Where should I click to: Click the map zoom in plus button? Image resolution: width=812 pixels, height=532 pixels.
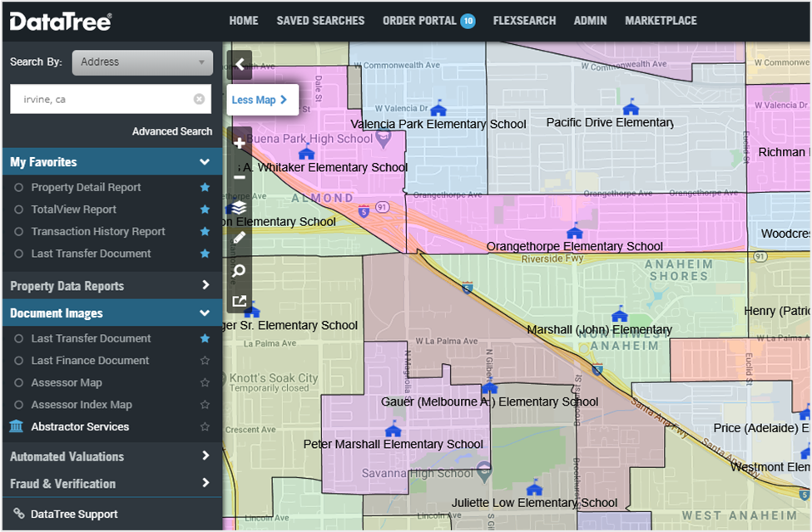[240, 143]
